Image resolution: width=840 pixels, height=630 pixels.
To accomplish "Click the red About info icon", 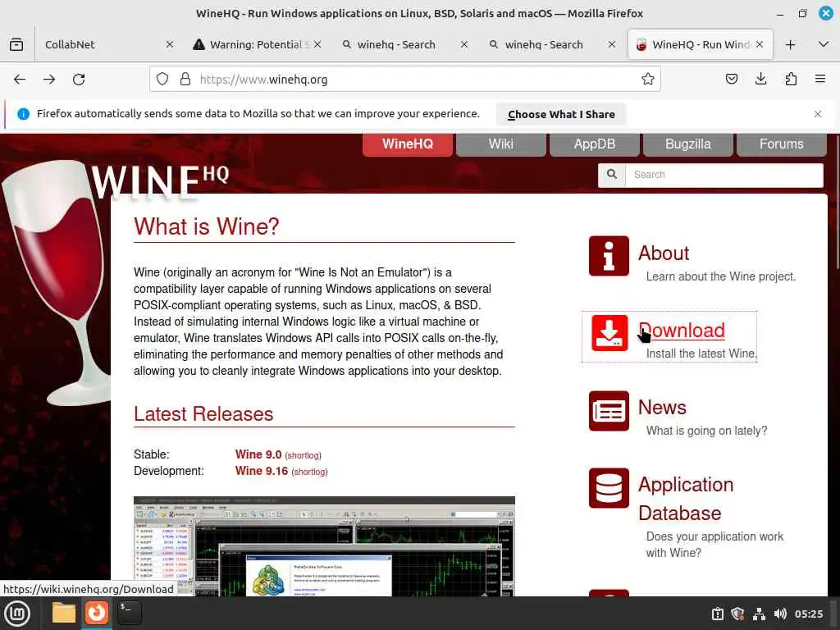I will [609, 256].
